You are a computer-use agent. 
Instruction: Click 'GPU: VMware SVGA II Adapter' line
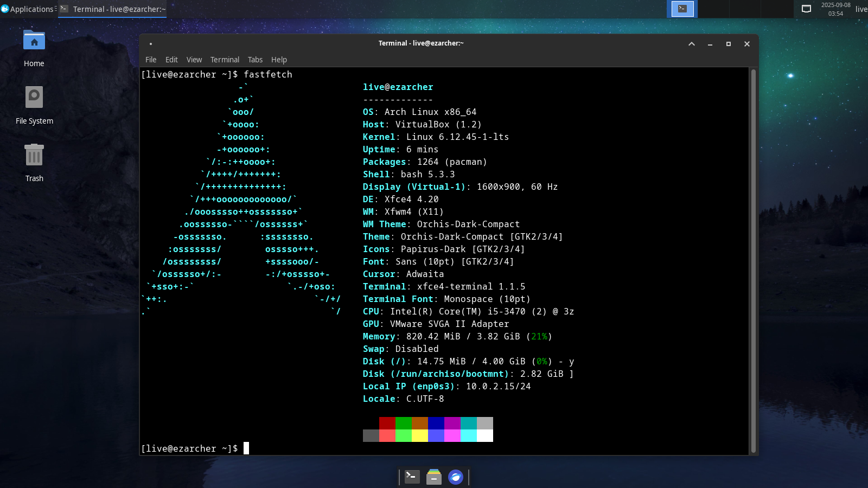point(436,324)
